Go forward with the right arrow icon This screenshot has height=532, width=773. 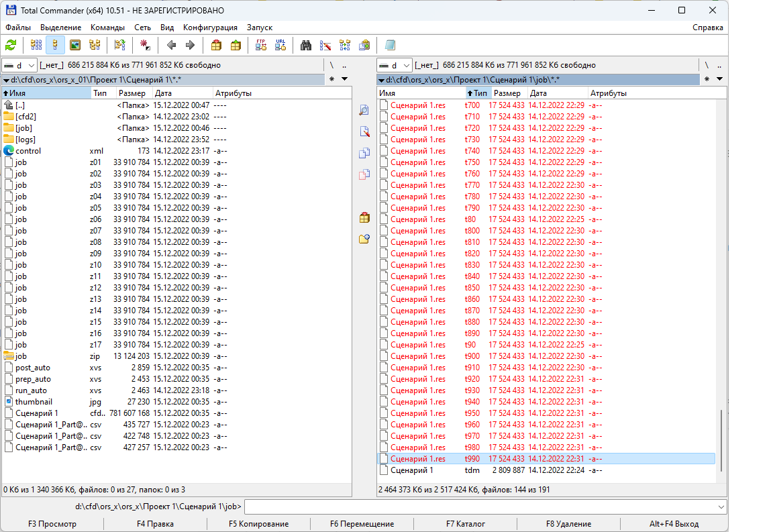[x=191, y=46]
